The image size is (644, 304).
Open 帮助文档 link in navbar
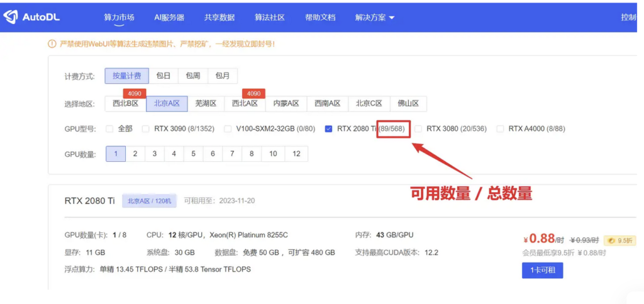[x=320, y=17]
